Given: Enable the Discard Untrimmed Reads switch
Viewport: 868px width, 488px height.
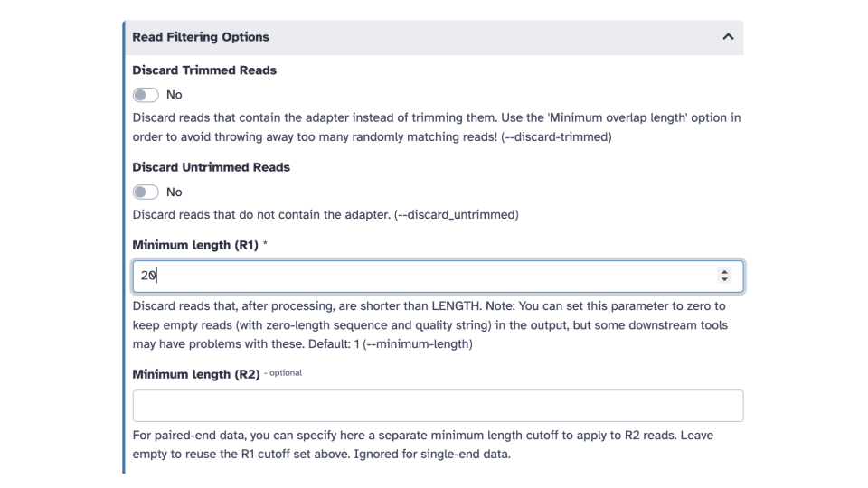Looking at the screenshot, I should click(x=146, y=192).
